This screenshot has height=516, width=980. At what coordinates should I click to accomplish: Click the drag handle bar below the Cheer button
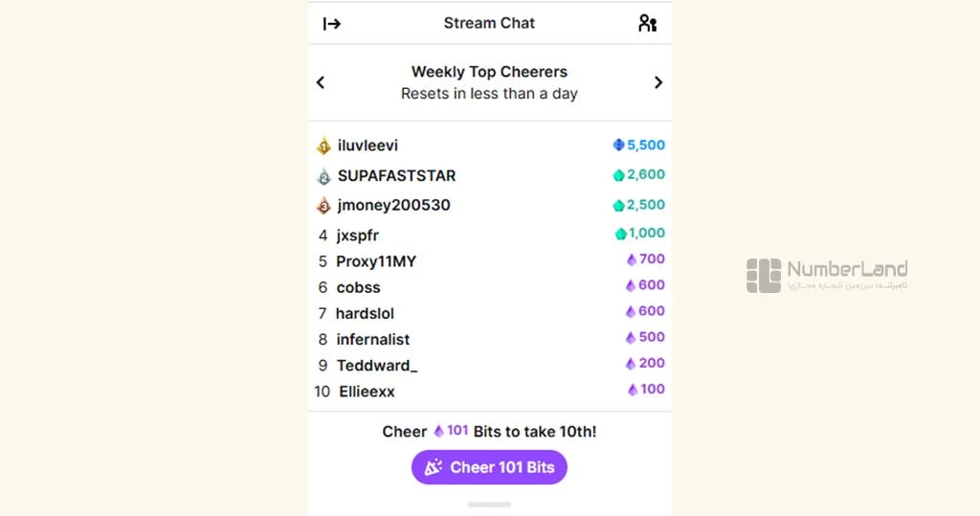pyautogui.click(x=489, y=505)
